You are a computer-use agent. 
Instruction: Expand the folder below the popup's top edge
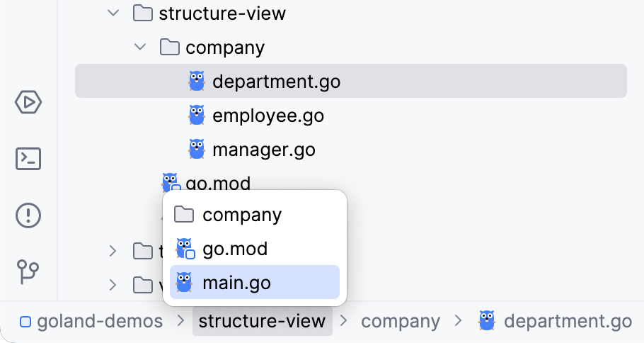click(113, 250)
